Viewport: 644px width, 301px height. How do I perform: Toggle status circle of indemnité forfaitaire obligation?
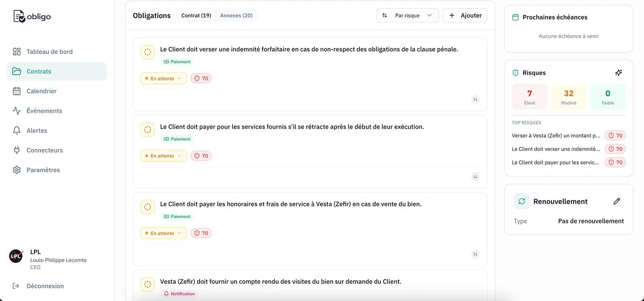148,52
